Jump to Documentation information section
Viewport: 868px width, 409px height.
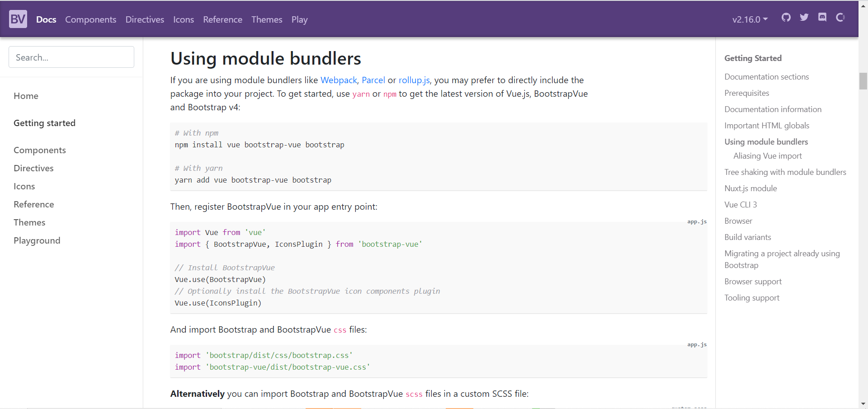point(773,109)
